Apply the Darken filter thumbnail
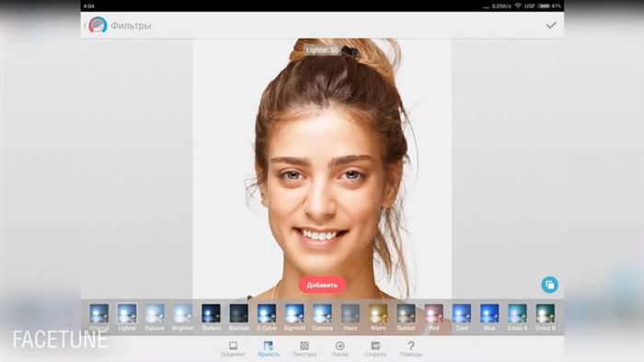The image size is (644, 362). tap(211, 313)
